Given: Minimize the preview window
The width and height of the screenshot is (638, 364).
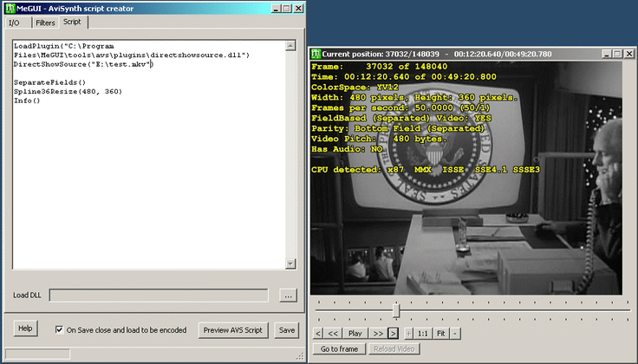Looking at the screenshot, I should coord(607,54).
